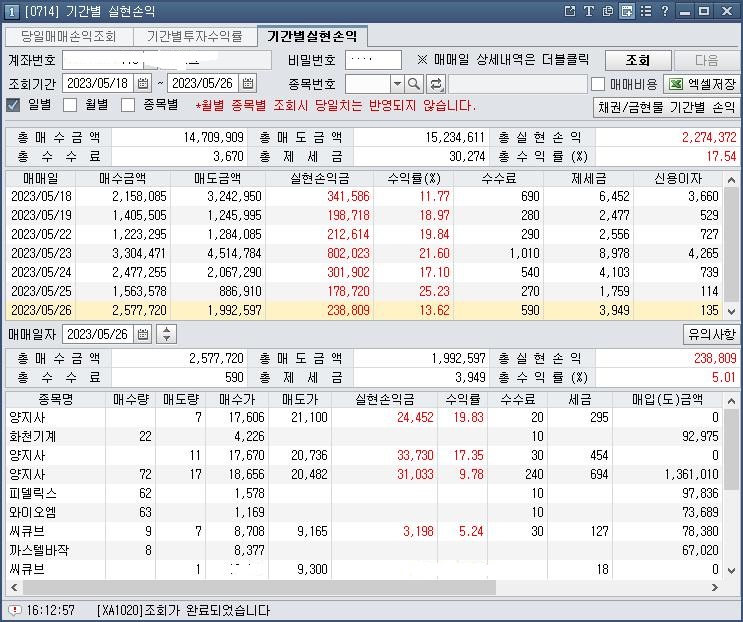743x622 pixels.
Task: Click the upper table vertical scrollbar thumb
Action: click(x=731, y=244)
